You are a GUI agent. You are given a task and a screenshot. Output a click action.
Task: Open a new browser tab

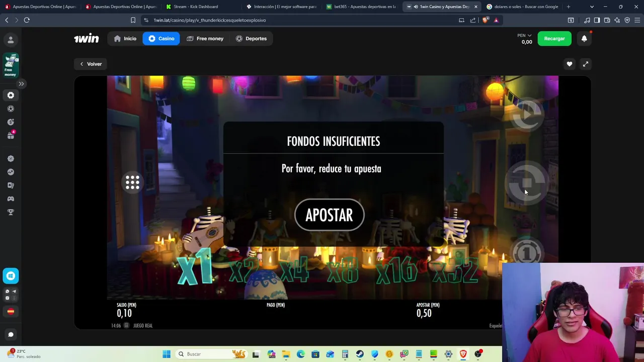(x=569, y=7)
